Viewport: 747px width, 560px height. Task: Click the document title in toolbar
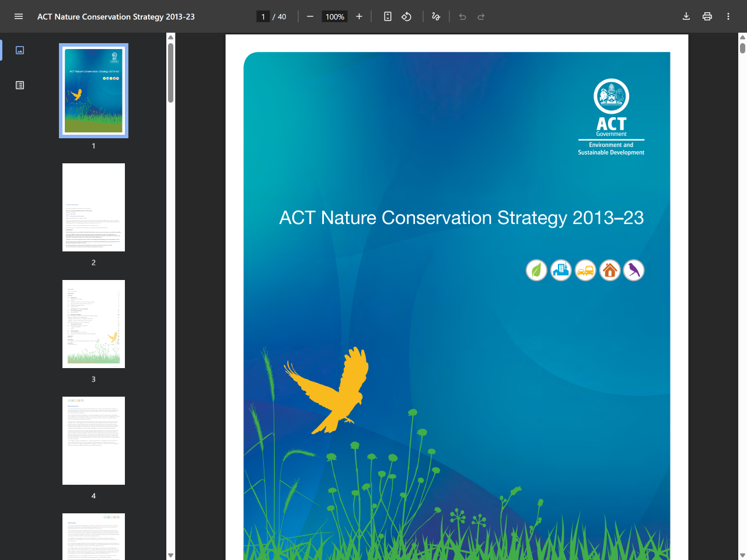116,16
